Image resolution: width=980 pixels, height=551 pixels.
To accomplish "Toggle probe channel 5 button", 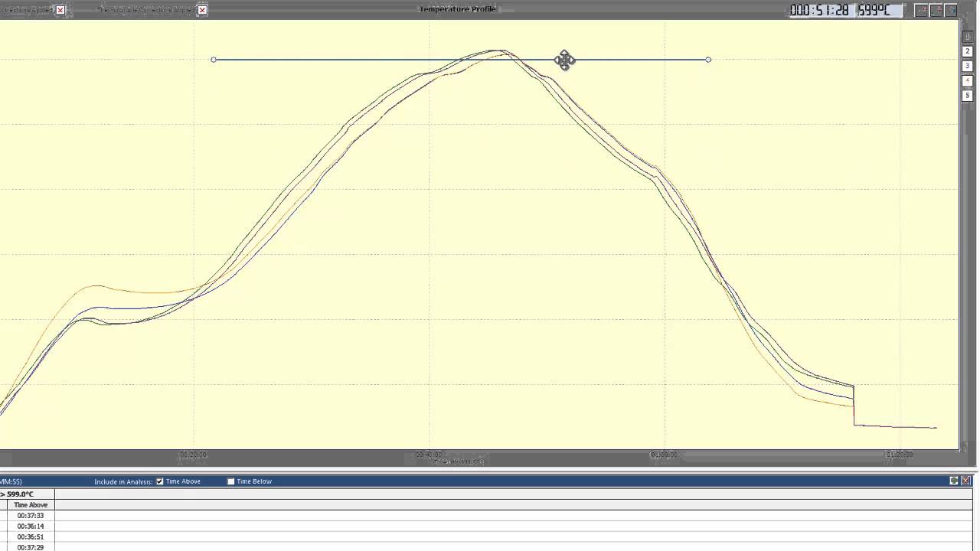I will [x=968, y=95].
